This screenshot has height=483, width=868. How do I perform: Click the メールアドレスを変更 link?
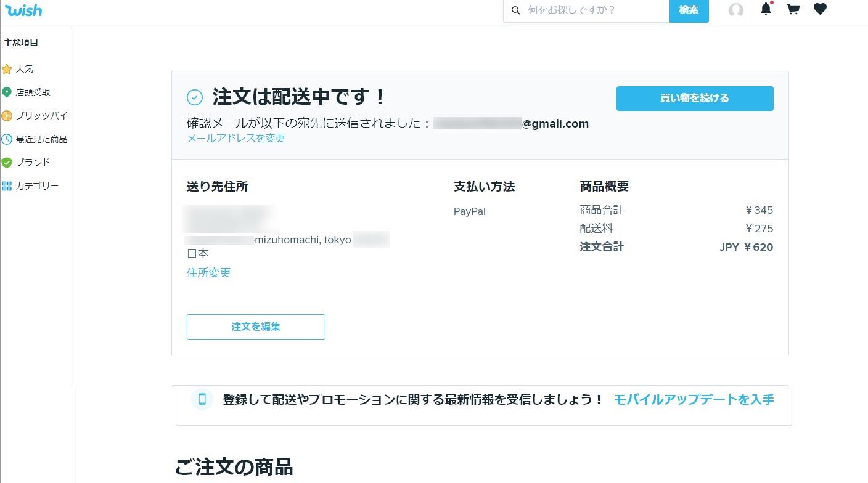(x=236, y=138)
